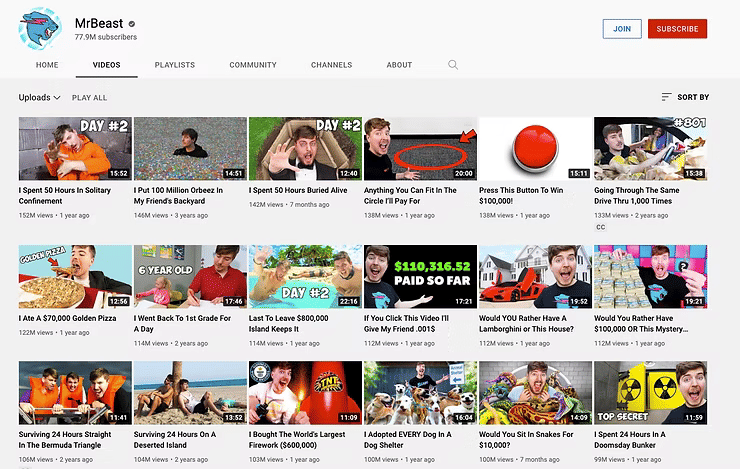740x469 pixels.
Task: Open the Doomsday Bunker video thumbnail
Action: (650, 393)
